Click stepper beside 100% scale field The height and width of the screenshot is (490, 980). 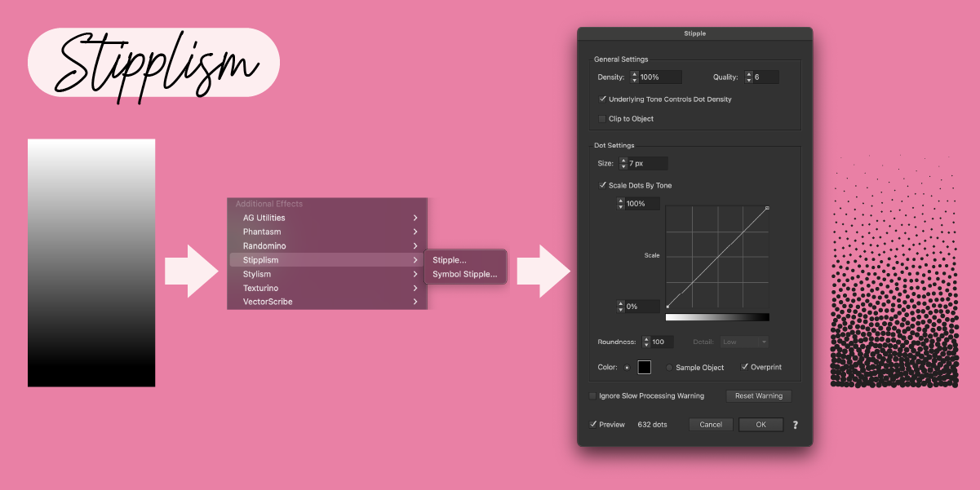(x=621, y=204)
